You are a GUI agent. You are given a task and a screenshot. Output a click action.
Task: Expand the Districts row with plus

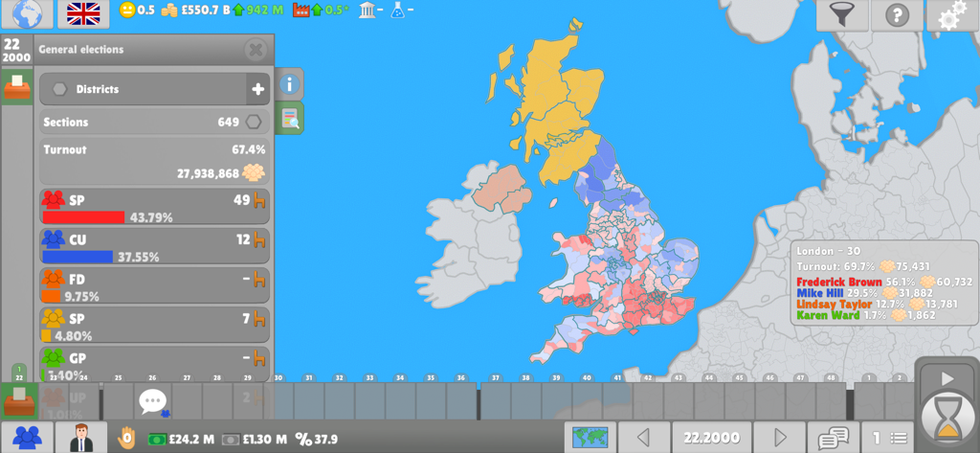coord(257,89)
